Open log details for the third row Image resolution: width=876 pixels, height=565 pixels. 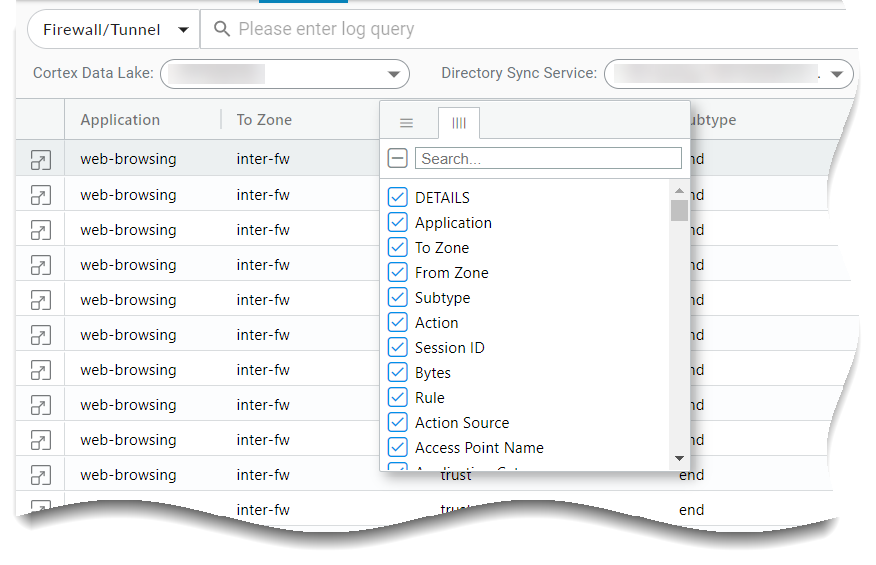pyautogui.click(x=40, y=230)
